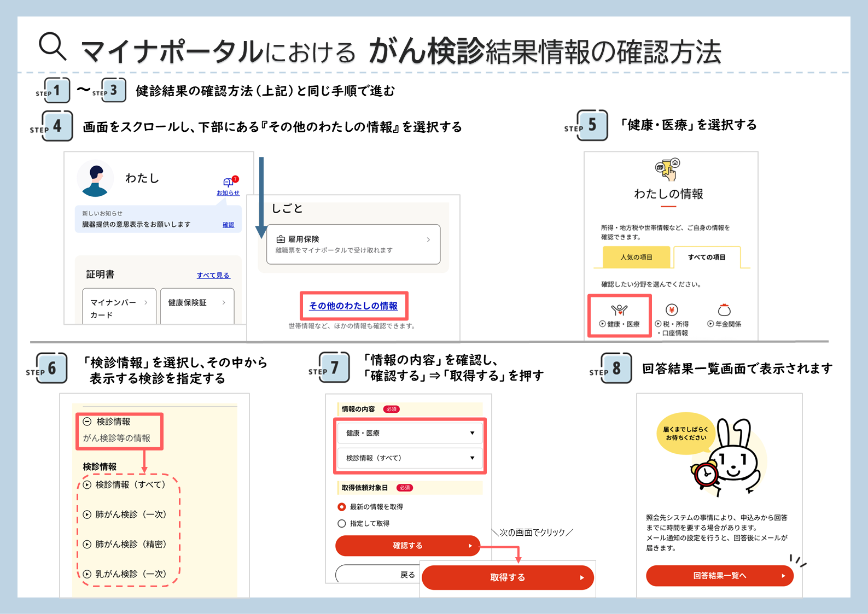Click the わたしの情報 hand-and-cards icon
The width and height of the screenshot is (868, 614).
tap(668, 169)
